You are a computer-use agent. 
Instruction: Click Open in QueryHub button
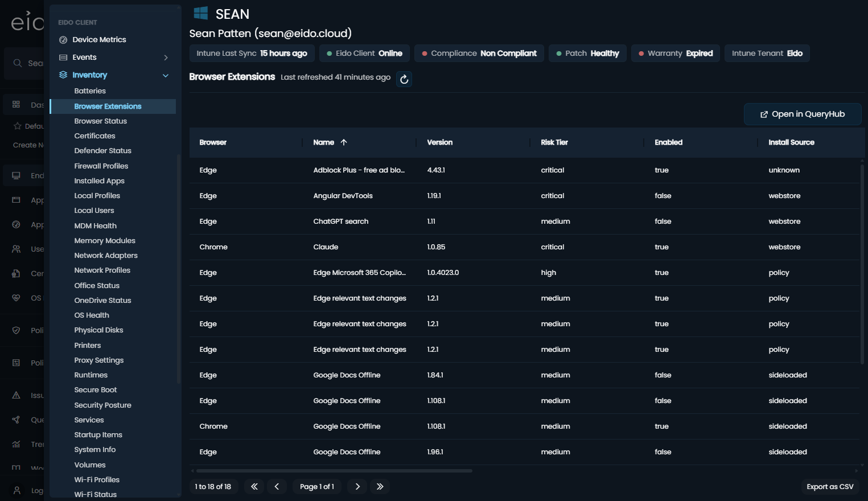(803, 114)
